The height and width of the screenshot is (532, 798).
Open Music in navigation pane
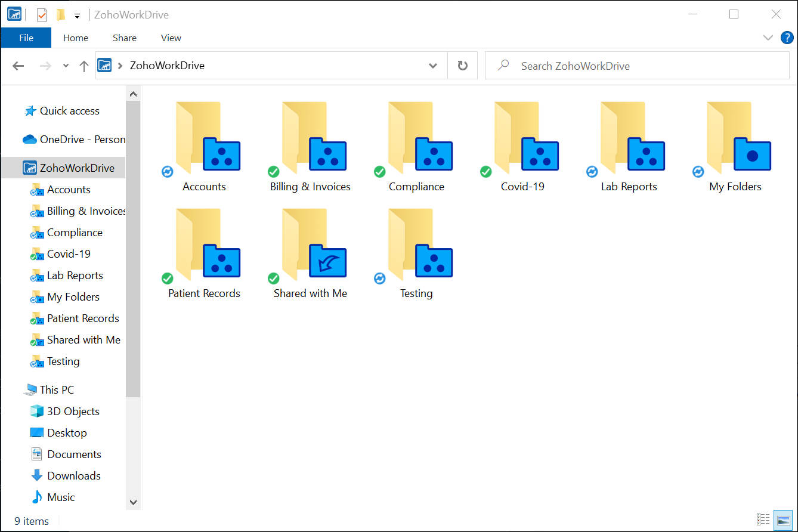(x=53, y=497)
